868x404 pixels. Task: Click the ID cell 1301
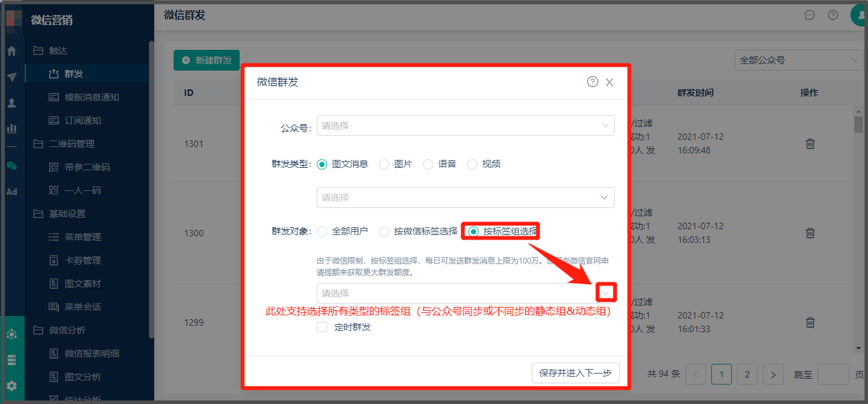(194, 144)
